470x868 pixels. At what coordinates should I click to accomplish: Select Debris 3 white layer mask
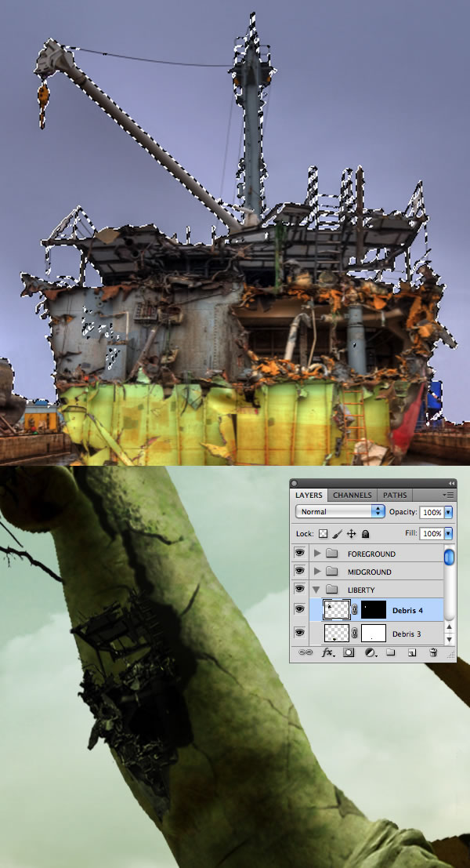(x=373, y=634)
